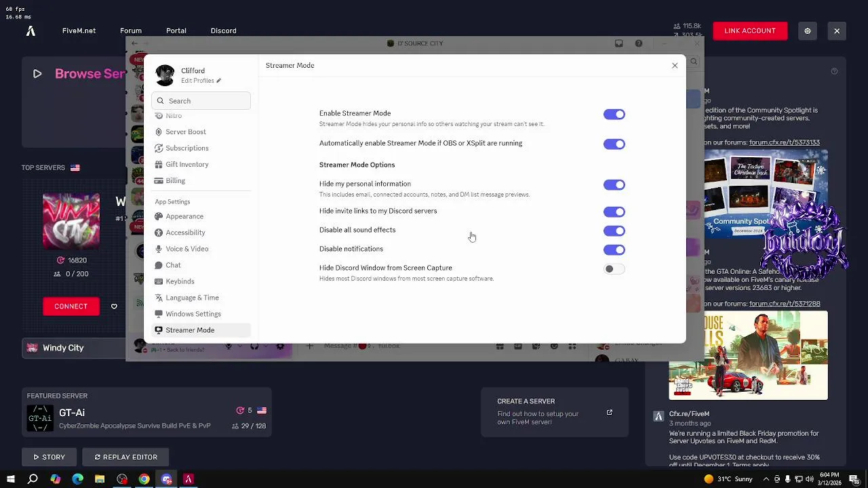Open Edit Profiles pencil link

tap(201, 81)
